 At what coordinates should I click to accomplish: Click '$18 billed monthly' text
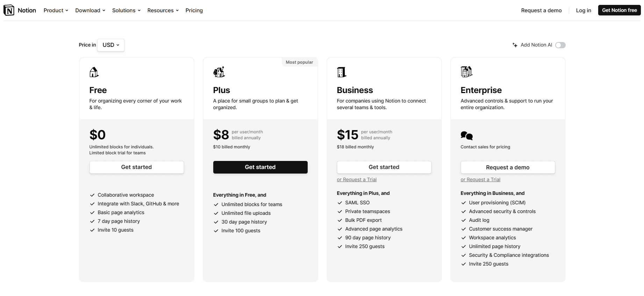(355, 147)
